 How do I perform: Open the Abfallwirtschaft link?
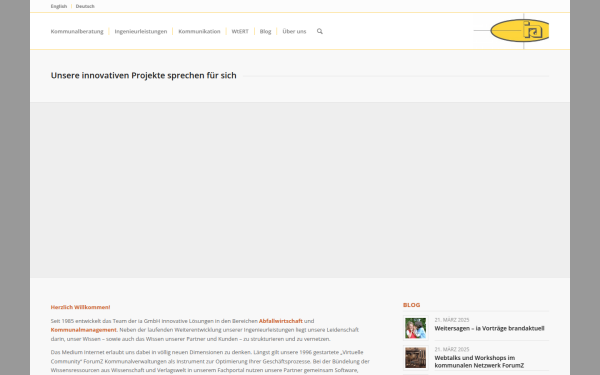pyautogui.click(x=280, y=321)
